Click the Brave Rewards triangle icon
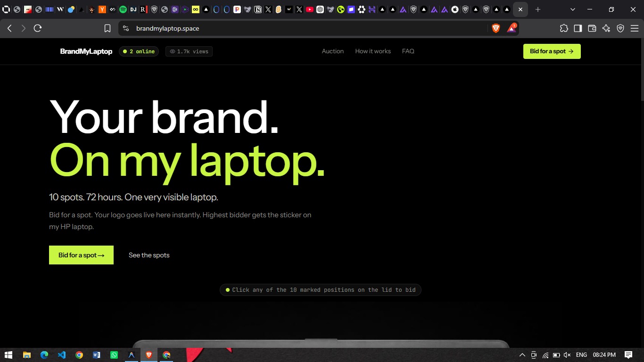The width and height of the screenshot is (644, 362). [512, 28]
